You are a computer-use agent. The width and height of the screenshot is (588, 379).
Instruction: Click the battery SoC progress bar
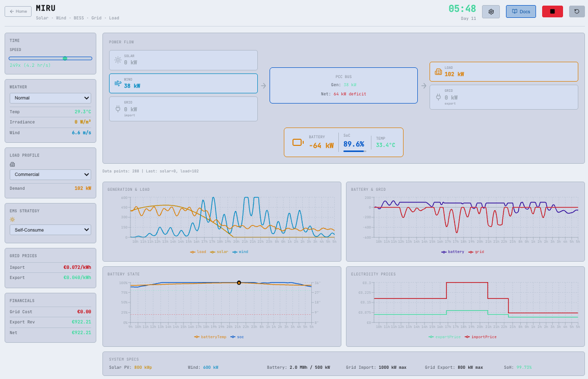(x=355, y=151)
